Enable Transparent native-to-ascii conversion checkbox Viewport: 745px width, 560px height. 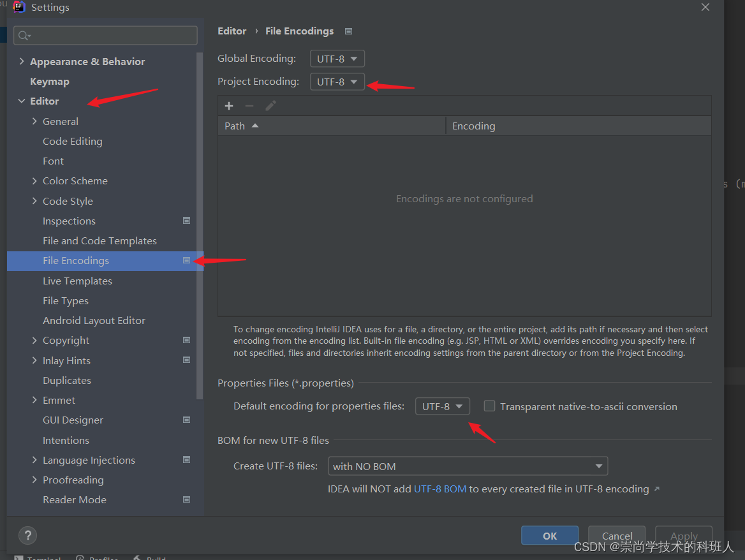tap(489, 406)
